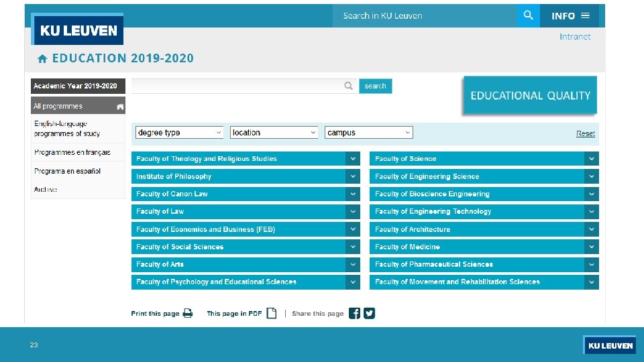Expand Faculty of Movement and Rehabilitation Sciences chevron
Viewport: 644px width, 362px height.
[592, 282]
